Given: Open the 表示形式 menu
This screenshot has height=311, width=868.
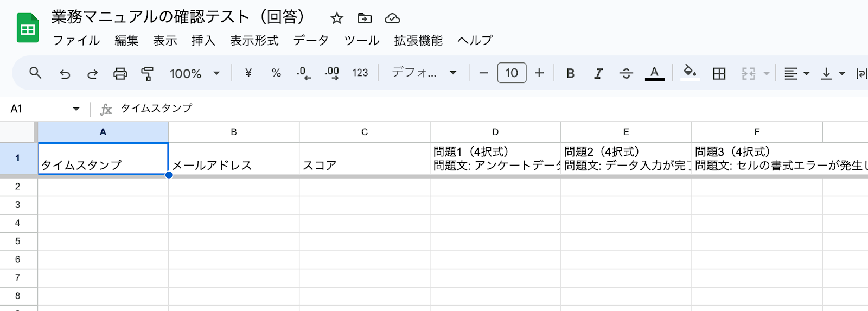Looking at the screenshot, I should tap(254, 41).
